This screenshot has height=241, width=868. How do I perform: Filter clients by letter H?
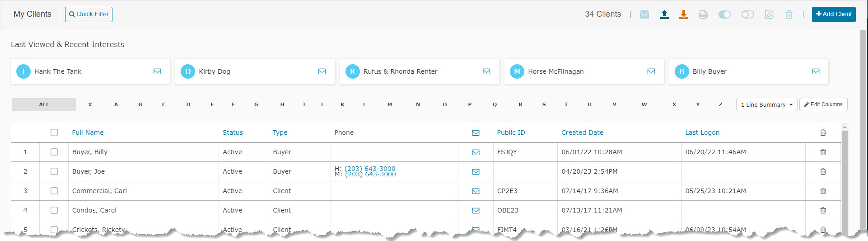point(282,104)
